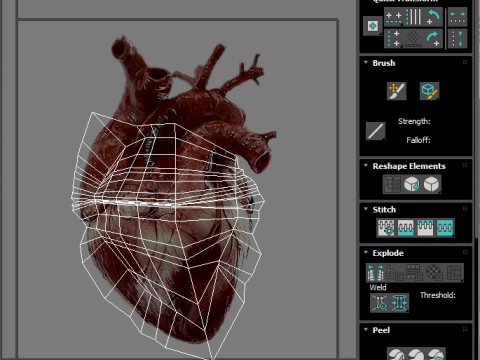Click the first Quick Peel icon
This screenshot has width=480, height=360.
396,354
